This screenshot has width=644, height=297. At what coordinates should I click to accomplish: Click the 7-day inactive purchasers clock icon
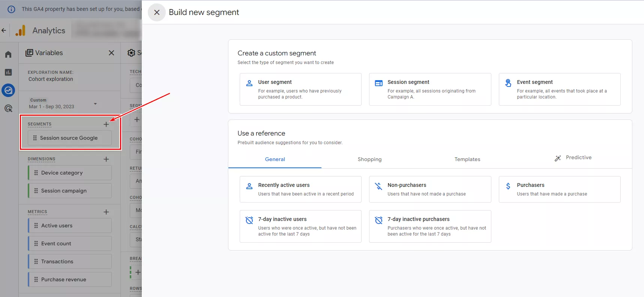click(x=379, y=220)
